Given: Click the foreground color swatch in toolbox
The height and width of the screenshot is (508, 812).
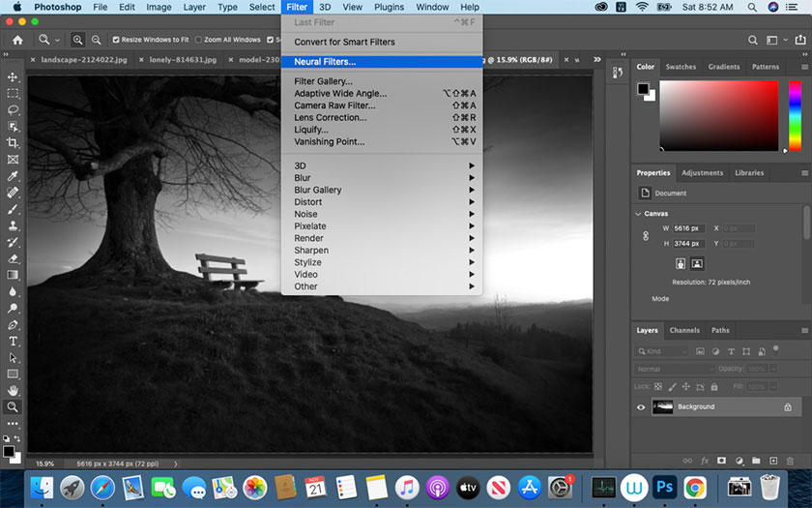Looking at the screenshot, I should point(9,452).
